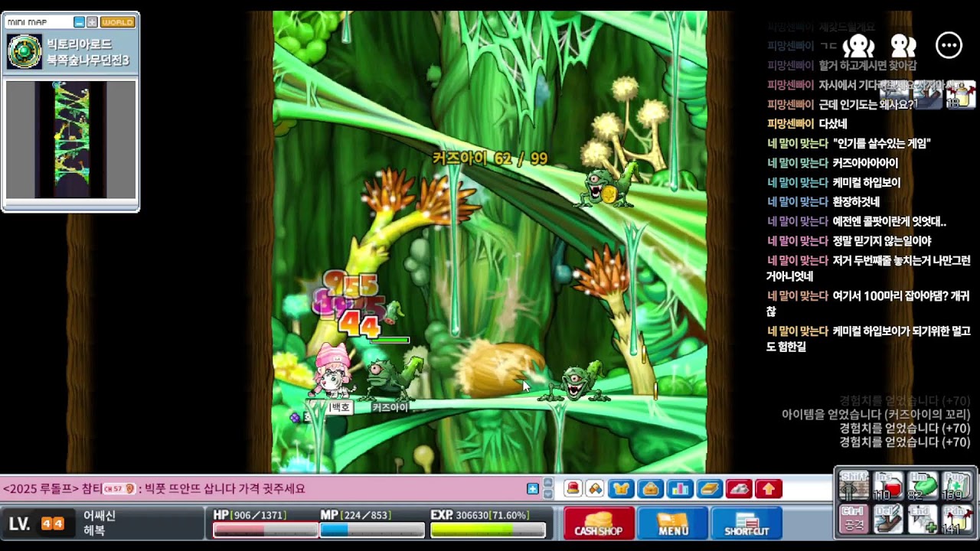Click the blue plus button on chat bar

point(533,489)
